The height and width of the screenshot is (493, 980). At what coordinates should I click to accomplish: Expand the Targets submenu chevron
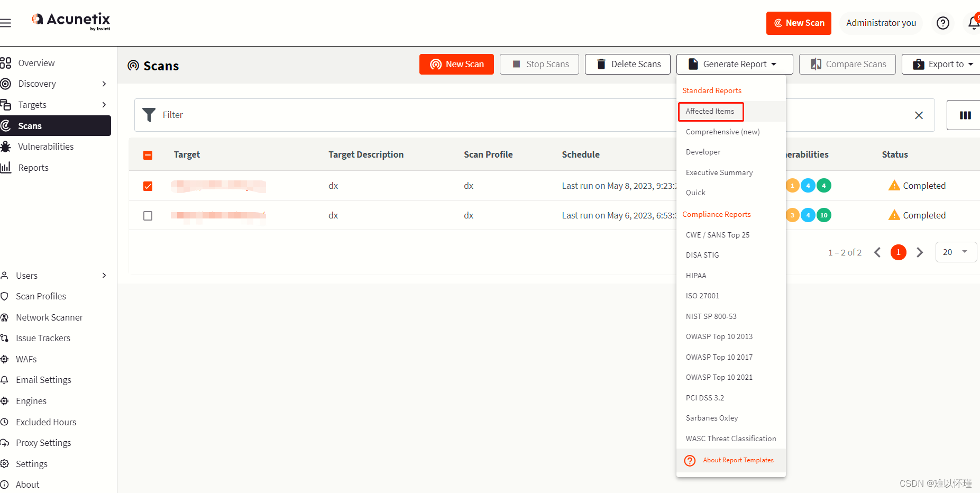pyautogui.click(x=104, y=105)
